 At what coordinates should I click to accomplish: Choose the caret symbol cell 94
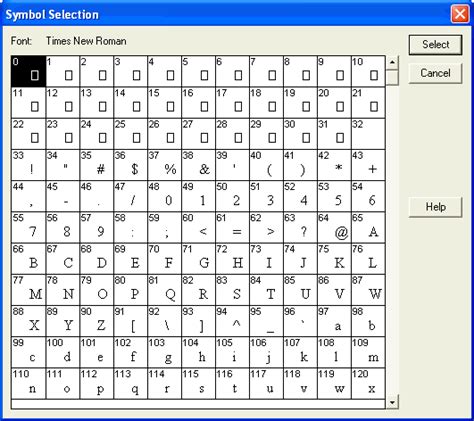[x=232, y=321]
